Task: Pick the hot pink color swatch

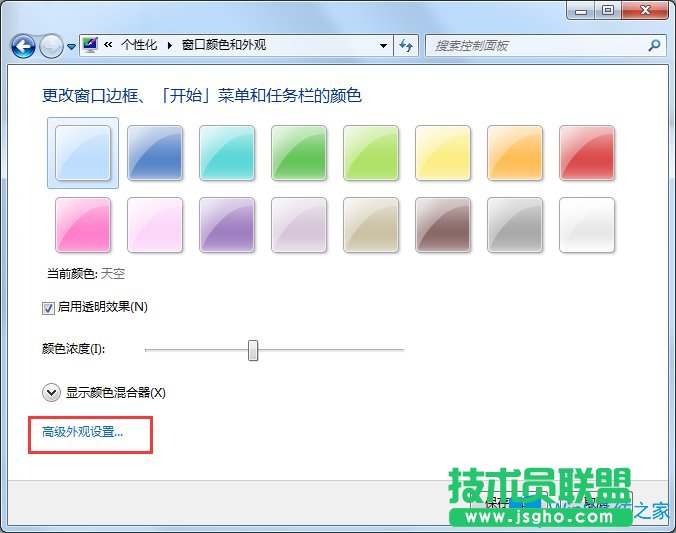Action: [x=83, y=225]
